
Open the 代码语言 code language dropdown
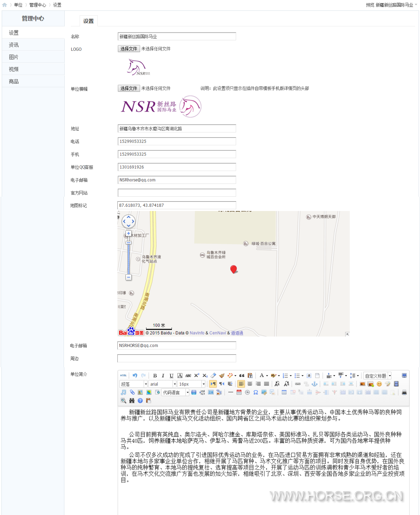point(175,392)
